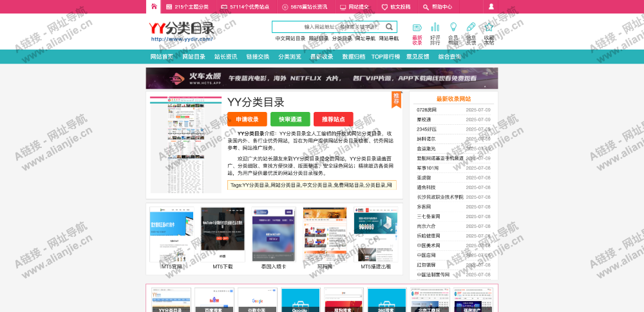
Task: Click the YY分类目录 site logo
Action: pos(182,32)
